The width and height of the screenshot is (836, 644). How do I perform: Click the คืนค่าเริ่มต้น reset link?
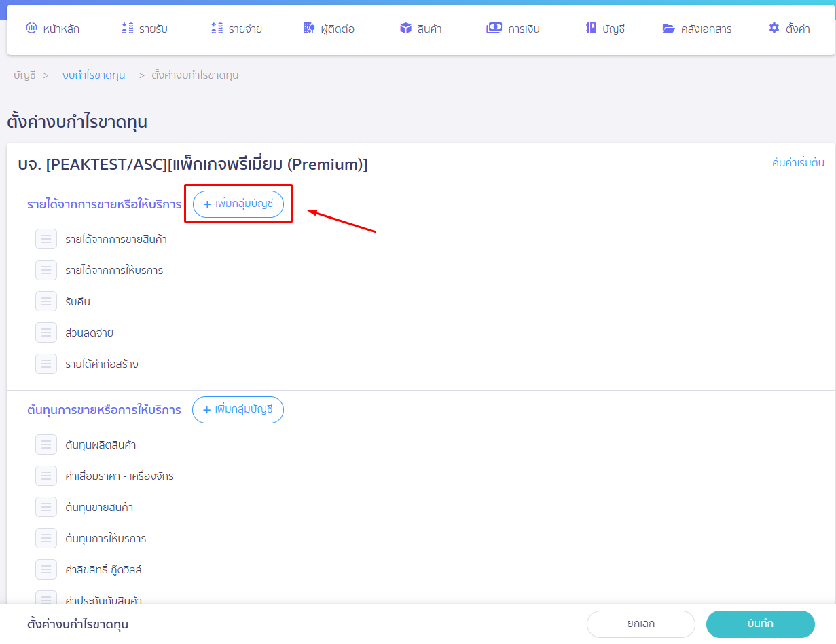pos(798,162)
